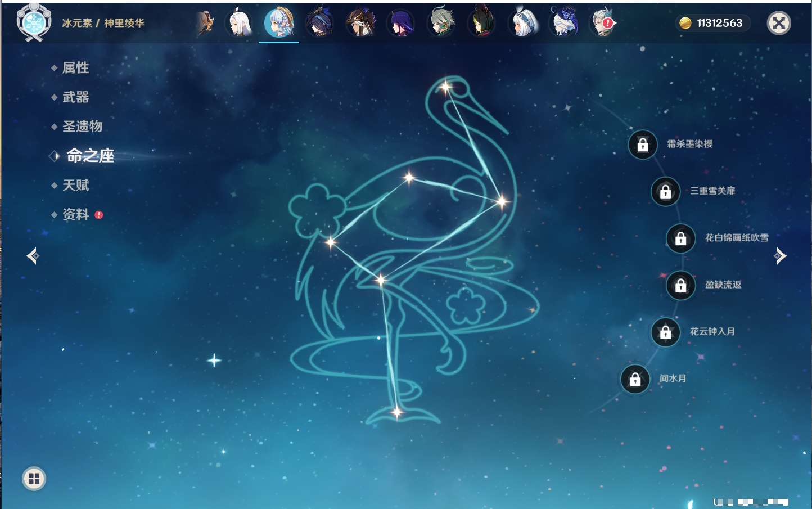812x509 pixels.
Task: Open the 资料 profile page
Action: 75,214
